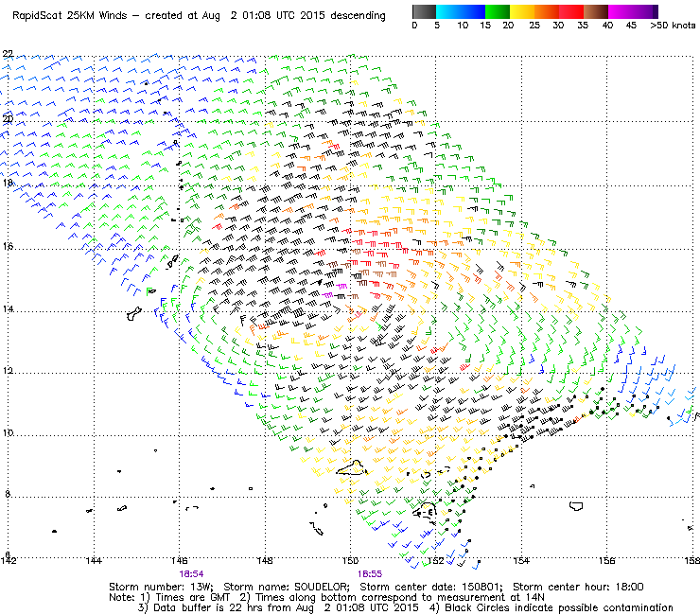Click the Guam island outline near 14N
700x615 pixels.
tap(134, 314)
